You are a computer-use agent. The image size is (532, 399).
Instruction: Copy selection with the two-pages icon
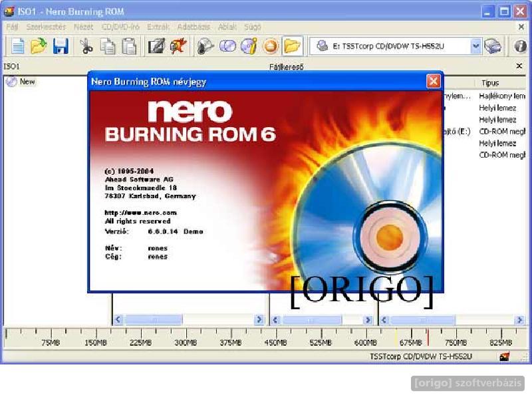tap(108, 46)
